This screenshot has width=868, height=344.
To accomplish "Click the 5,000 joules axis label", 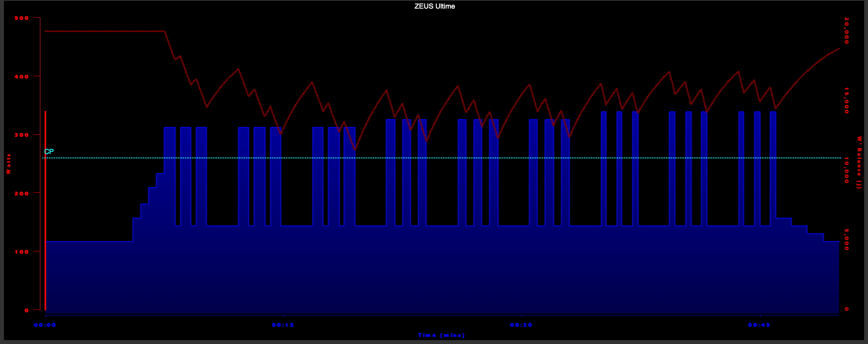I will [846, 240].
